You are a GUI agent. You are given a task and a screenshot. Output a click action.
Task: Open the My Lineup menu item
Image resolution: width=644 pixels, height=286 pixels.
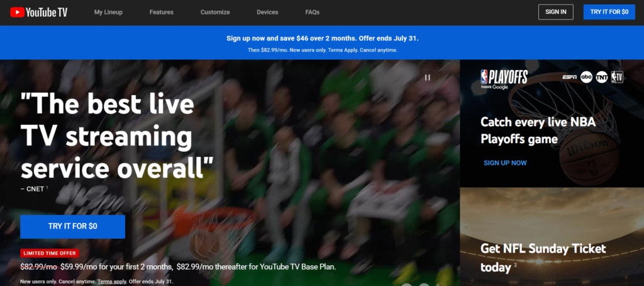[108, 13]
